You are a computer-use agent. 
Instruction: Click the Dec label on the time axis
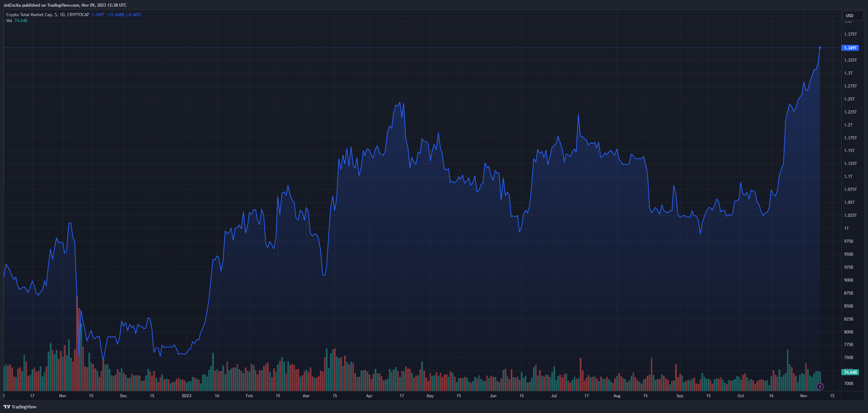123,396
